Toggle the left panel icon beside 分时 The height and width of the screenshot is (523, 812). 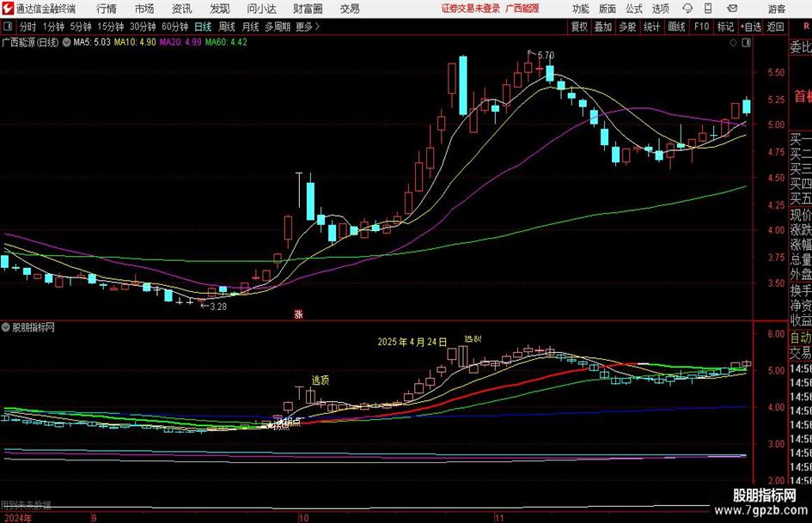coord(7,27)
